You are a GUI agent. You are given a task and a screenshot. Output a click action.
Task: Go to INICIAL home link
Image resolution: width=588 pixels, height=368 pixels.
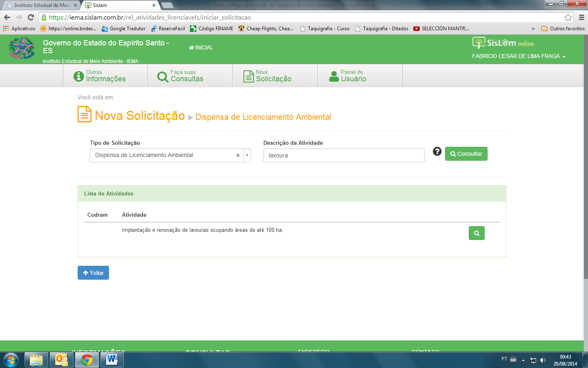(201, 47)
